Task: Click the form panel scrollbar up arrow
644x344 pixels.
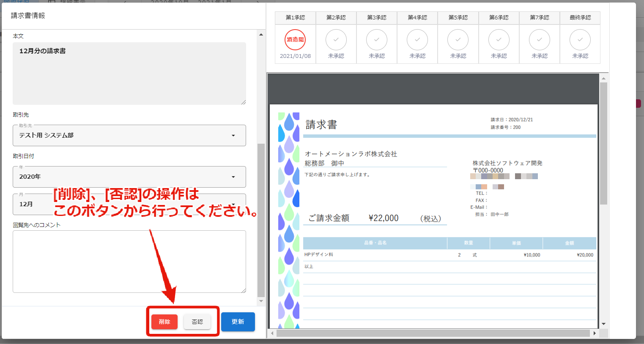Action: (261, 34)
